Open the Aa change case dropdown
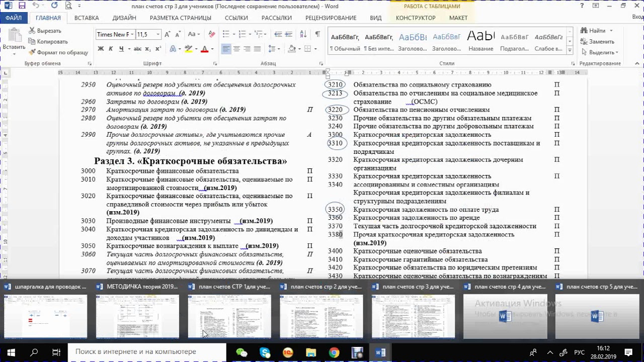The image size is (644, 362). coord(194,34)
